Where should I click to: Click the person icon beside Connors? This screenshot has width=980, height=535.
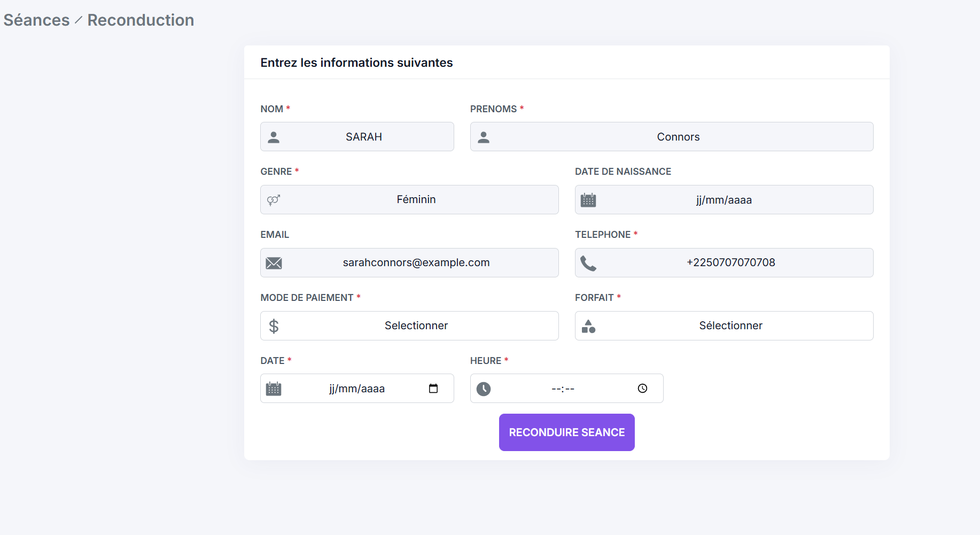pyautogui.click(x=484, y=137)
